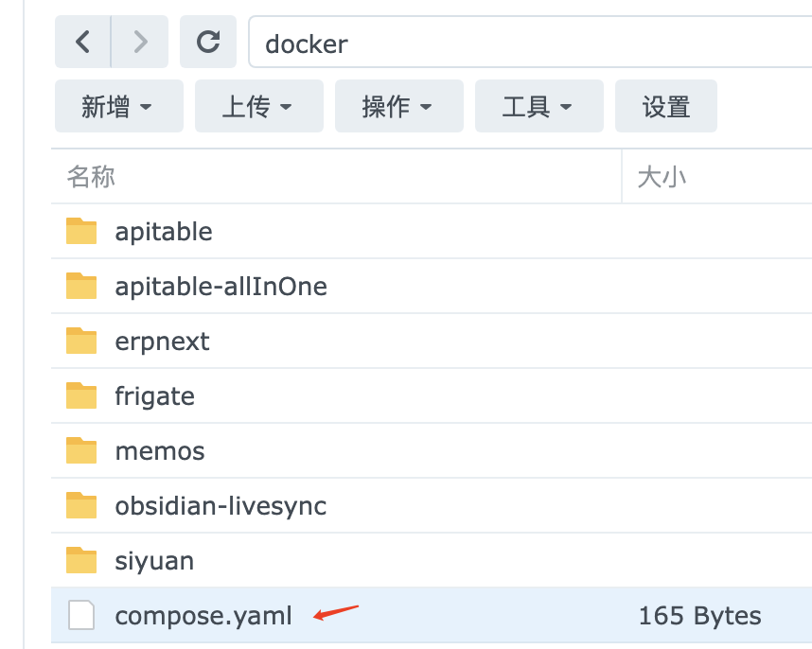The width and height of the screenshot is (812, 649).
Task: Click the forward navigation arrow
Action: pyautogui.click(x=140, y=43)
